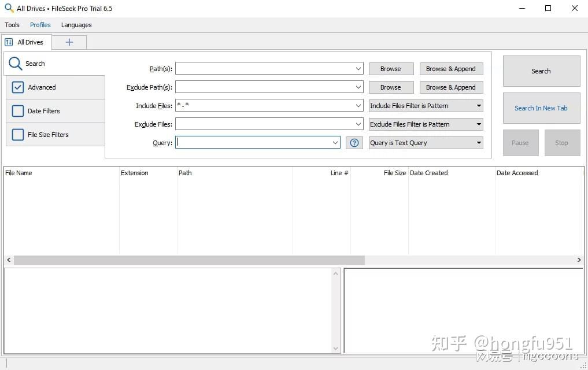Open the Profiles menu
Screen dimensions: 588x370
40,25
